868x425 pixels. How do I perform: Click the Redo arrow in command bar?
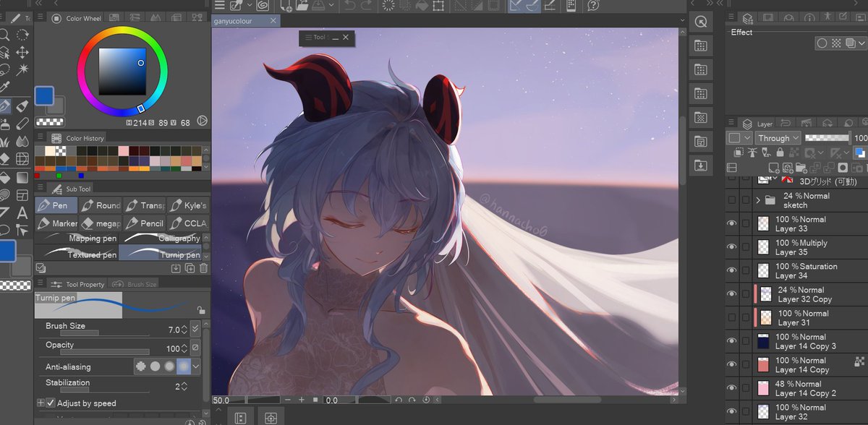pos(367,6)
